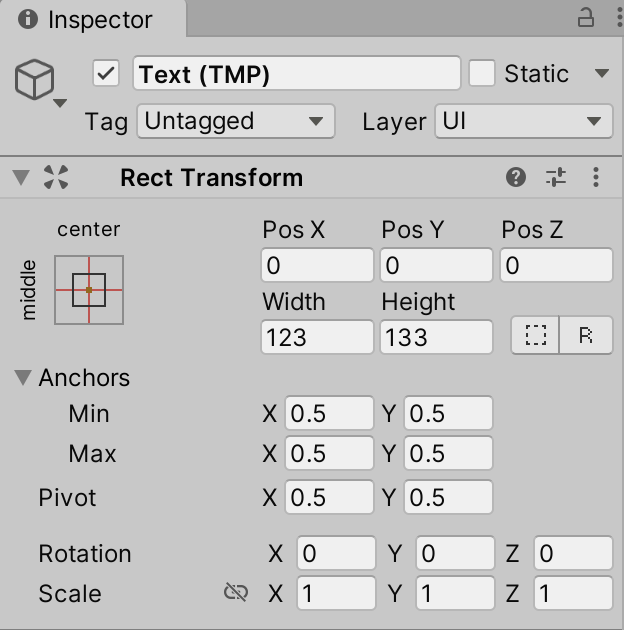624x630 pixels.
Task: Click the Width input field
Action: point(317,337)
